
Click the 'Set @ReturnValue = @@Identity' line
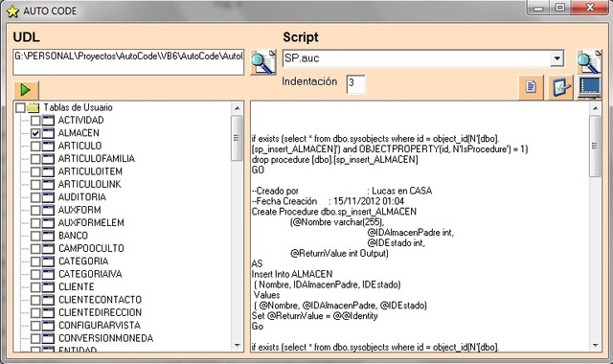[315, 316]
